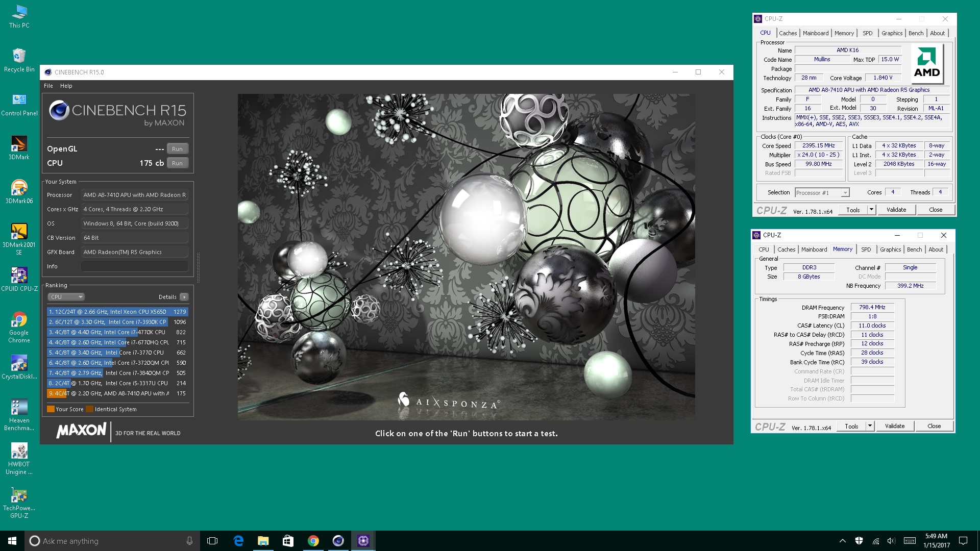
Task: Click the Cortana Ask me anything search box
Action: click(112, 541)
